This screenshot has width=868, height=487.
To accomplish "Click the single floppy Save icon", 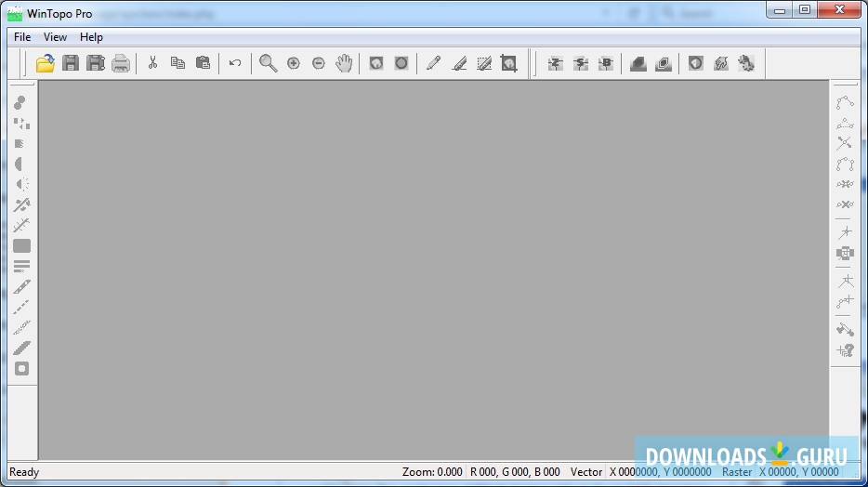I will (x=71, y=63).
